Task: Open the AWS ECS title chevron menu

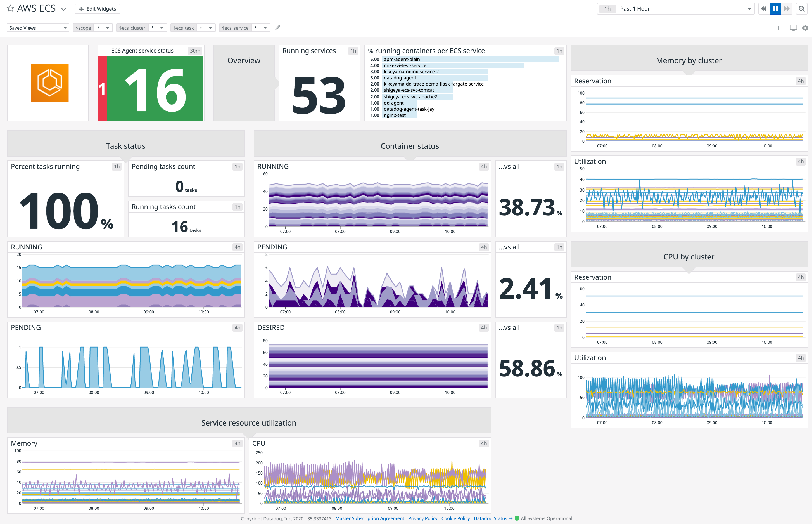Action: click(x=64, y=8)
